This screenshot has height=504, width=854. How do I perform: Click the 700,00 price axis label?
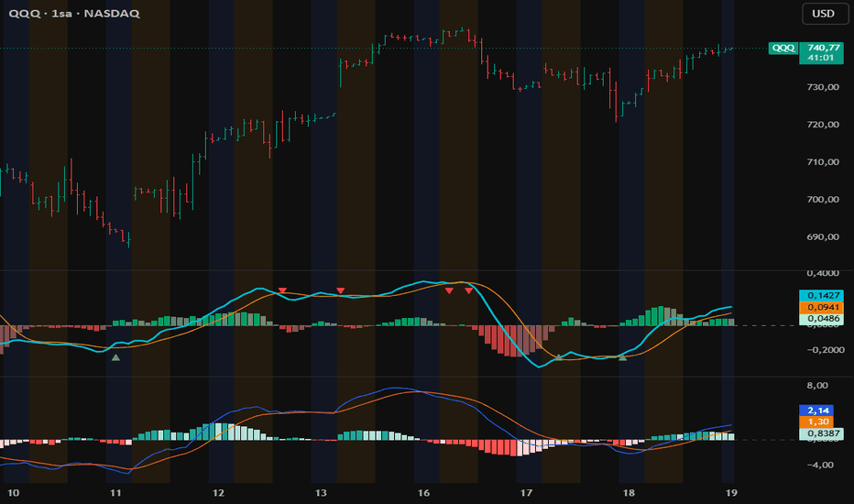tap(823, 200)
